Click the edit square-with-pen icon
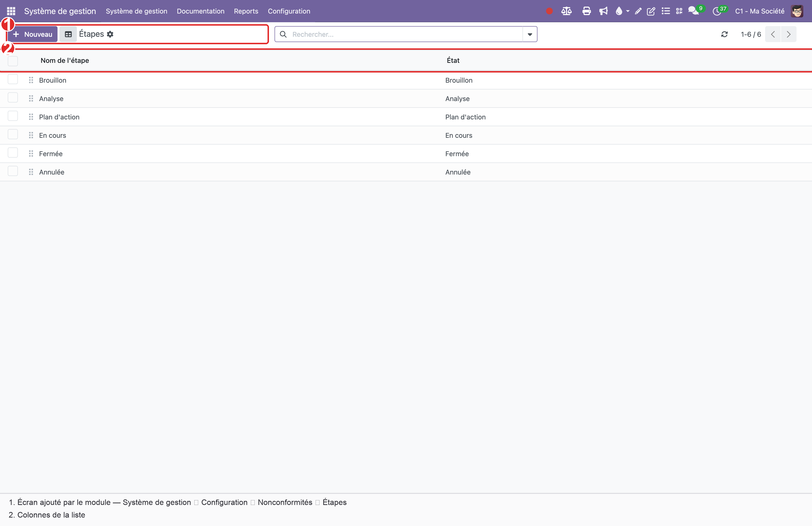This screenshot has width=812, height=526. pyautogui.click(x=651, y=11)
